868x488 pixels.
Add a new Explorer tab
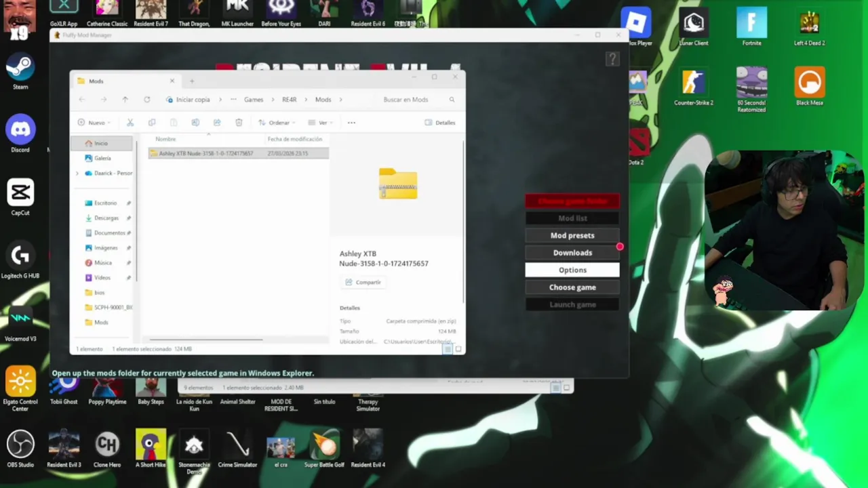point(192,81)
